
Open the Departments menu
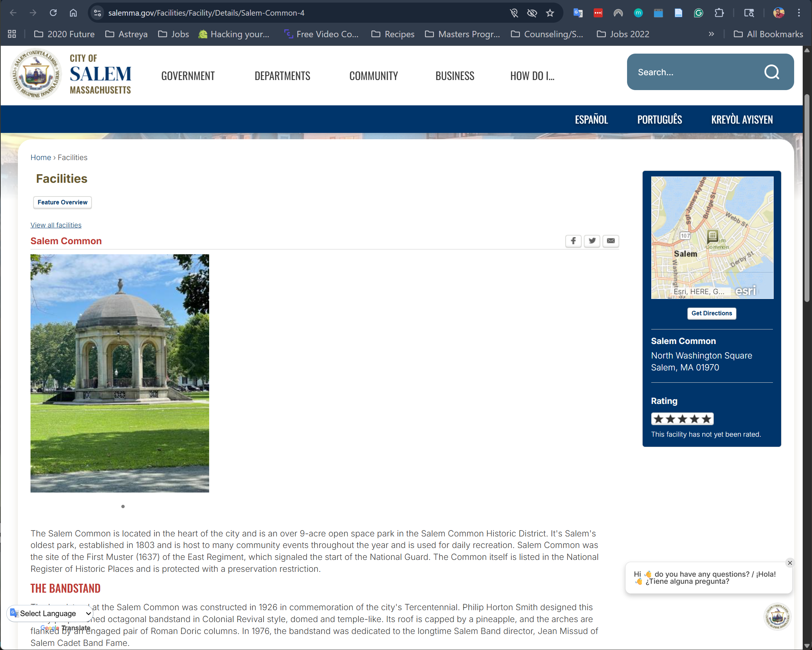[x=282, y=76]
